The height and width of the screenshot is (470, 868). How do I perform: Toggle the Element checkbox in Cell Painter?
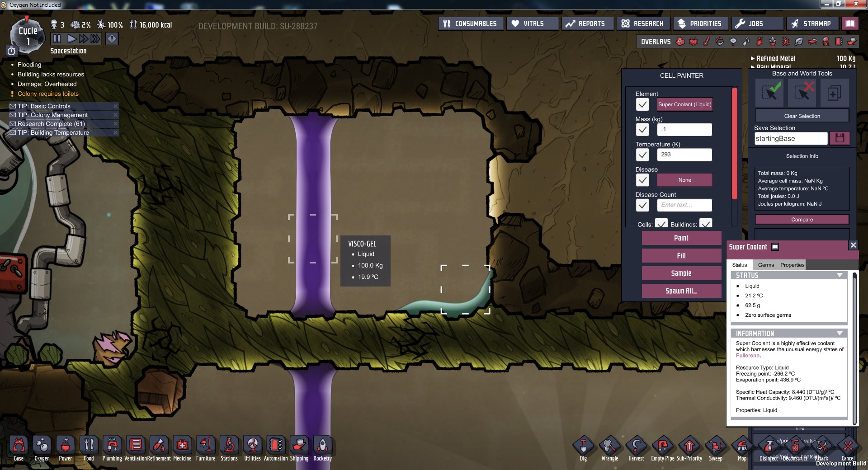(642, 104)
